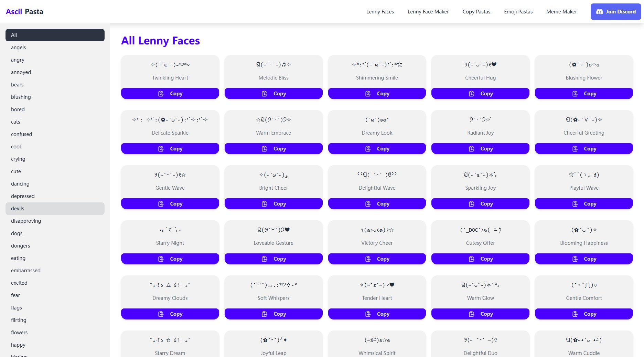
Task: Open Meme Maker in top navigation
Action: coord(561,12)
